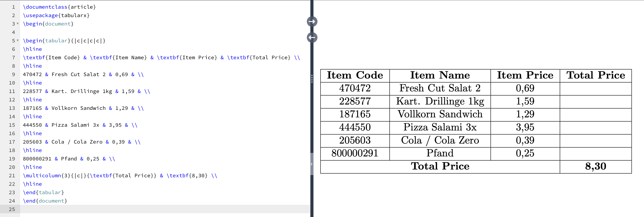Click 205603 in the PDF preview table

pyautogui.click(x=355, y=140)
